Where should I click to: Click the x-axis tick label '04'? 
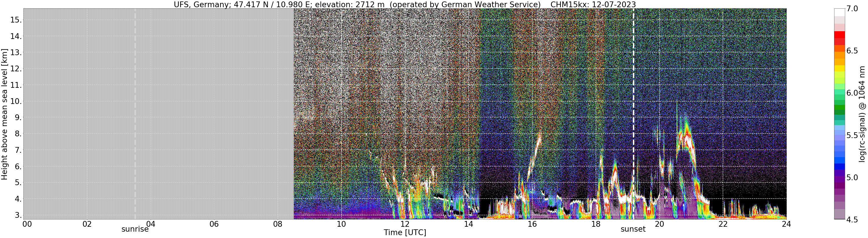(x=151, y=224)
